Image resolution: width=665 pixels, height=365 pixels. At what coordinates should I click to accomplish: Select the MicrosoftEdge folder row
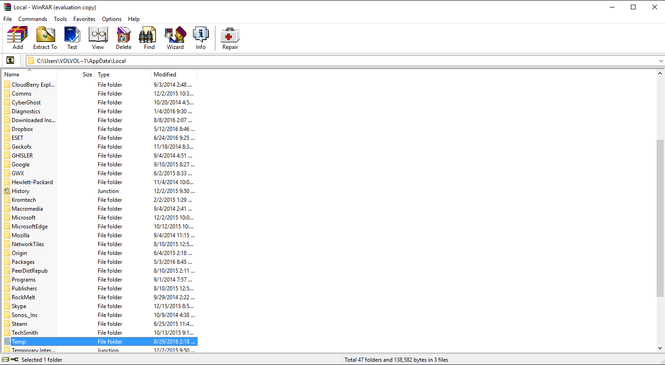coord(100,226)
